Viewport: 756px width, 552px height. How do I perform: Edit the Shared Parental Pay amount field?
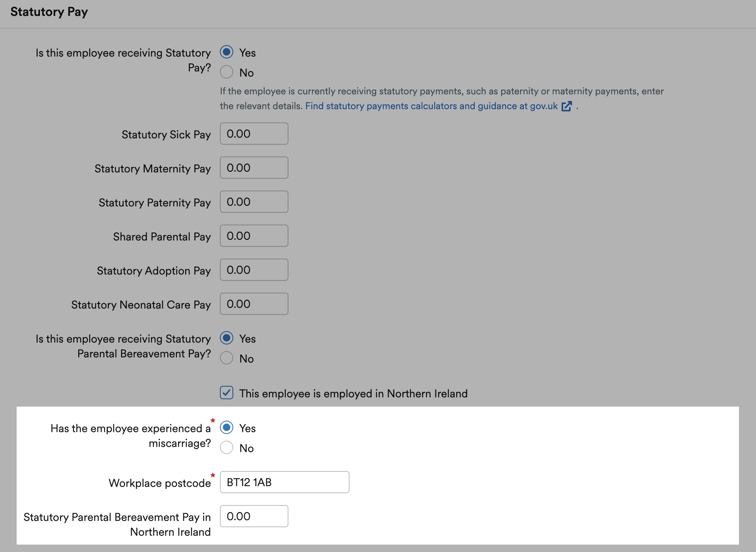coord(254,236)
